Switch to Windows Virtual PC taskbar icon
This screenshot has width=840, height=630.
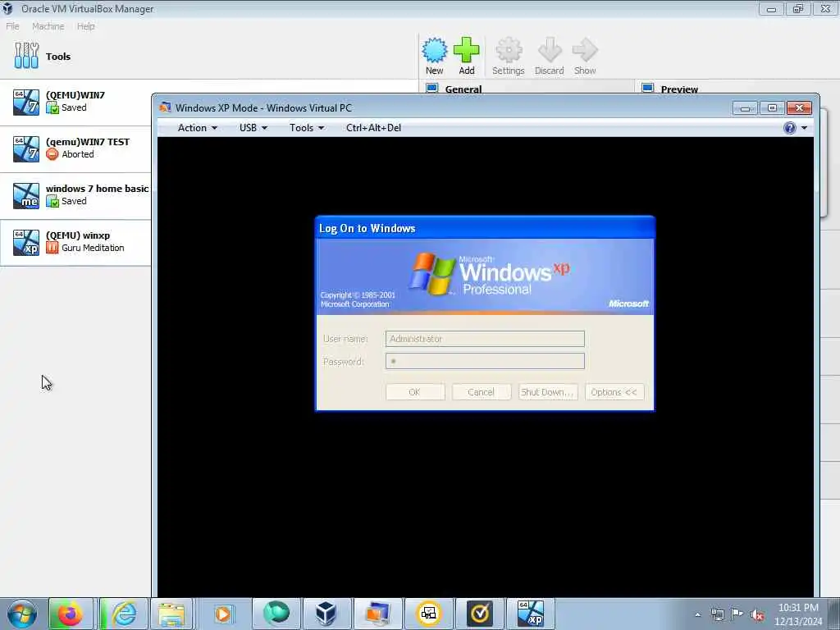tap(378, 614)
